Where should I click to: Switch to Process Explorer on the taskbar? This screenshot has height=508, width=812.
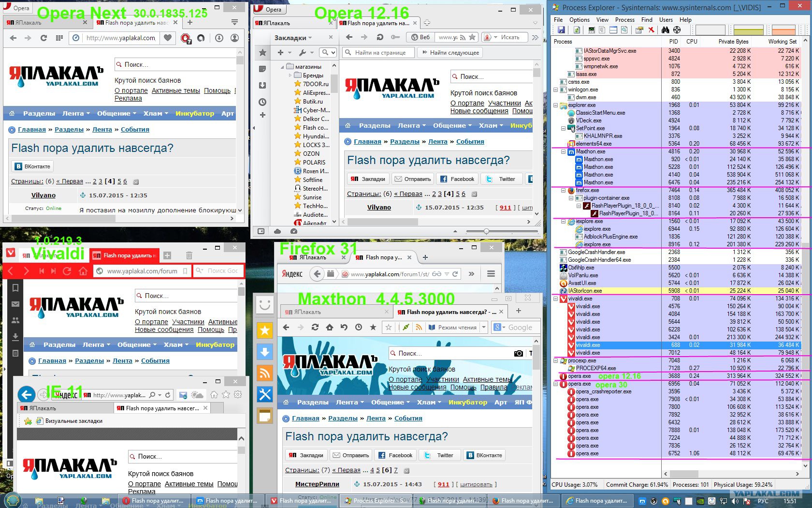coord(375,501)
